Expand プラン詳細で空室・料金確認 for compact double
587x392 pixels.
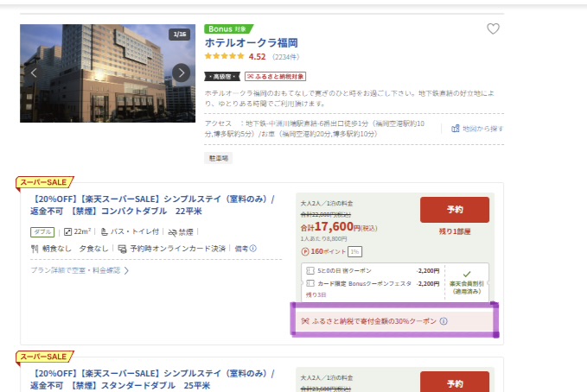tap(80, 270)
